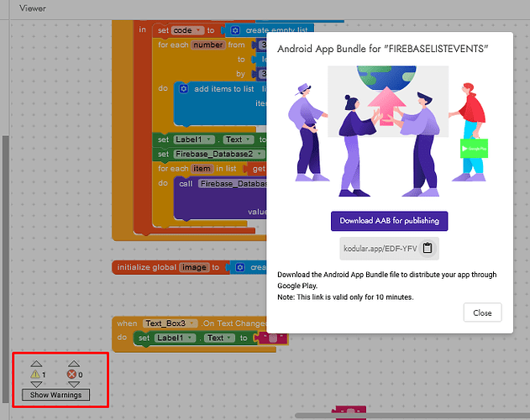The image size is (530, 420).
Task: Click the image variable name field
Action: (x=194, y=267)
